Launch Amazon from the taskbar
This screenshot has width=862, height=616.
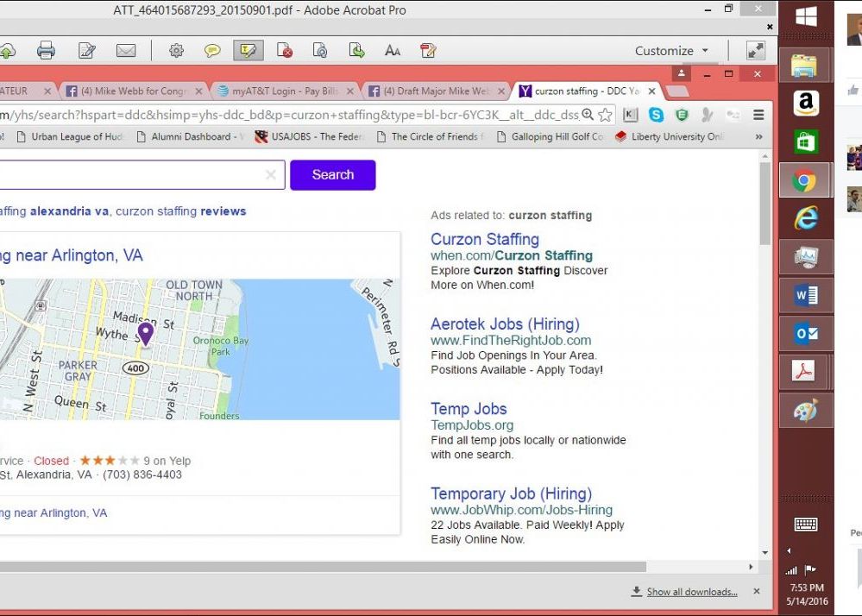pyautogui.click(x=805, y=104)
